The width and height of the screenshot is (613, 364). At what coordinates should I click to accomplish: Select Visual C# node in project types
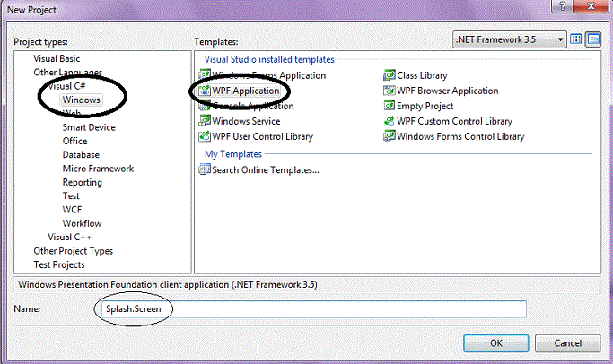click(x=66, y=86)
